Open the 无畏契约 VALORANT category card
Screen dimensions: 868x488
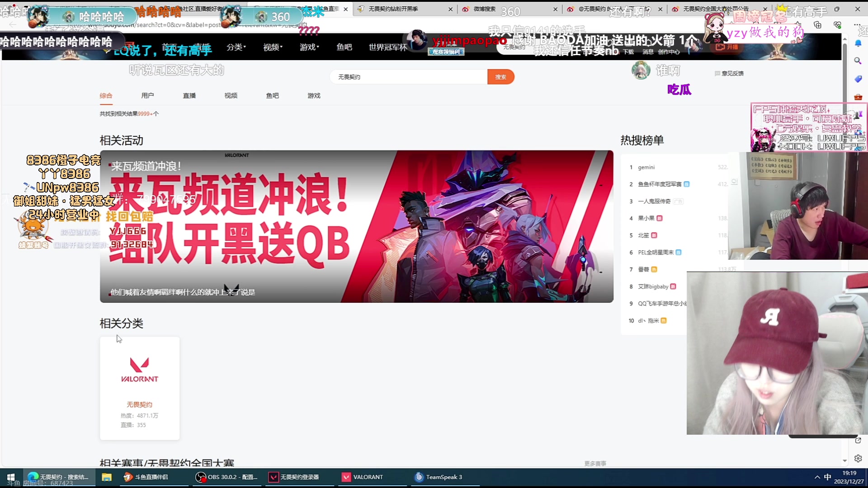click(x=140, y=388)
